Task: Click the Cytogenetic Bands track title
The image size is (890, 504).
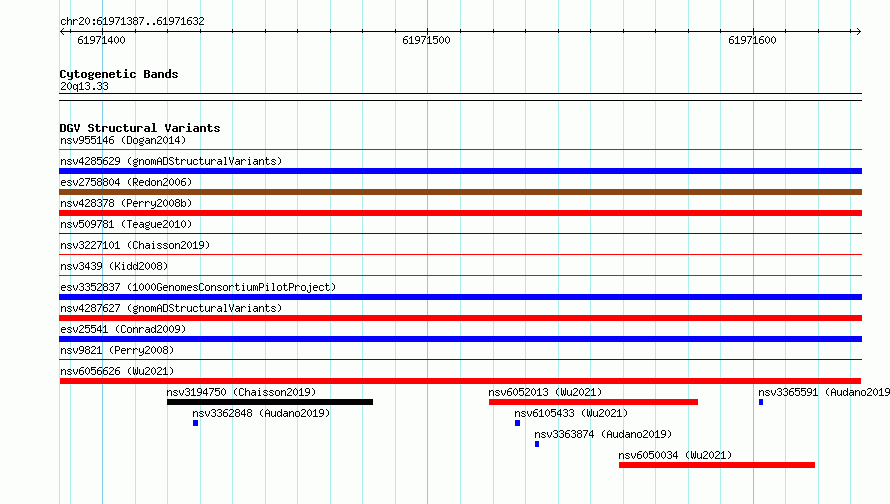Action: [x=119, y=74]
